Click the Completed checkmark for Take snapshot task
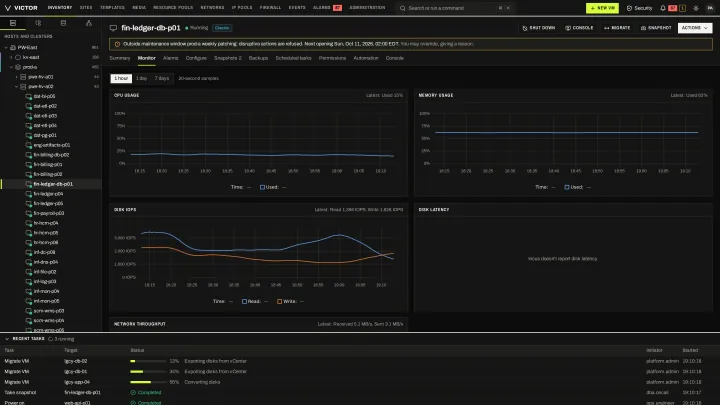 pyautogui.click(x=133, y=393)
